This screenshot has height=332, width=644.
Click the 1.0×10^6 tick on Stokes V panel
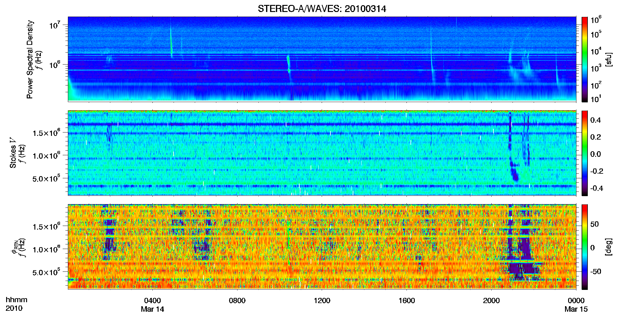pyautogui.click(x=46, y=156)
